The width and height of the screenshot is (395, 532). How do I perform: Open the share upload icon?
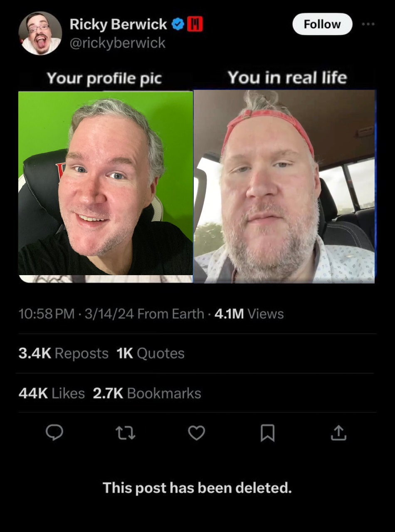click(x=338, y=433)
